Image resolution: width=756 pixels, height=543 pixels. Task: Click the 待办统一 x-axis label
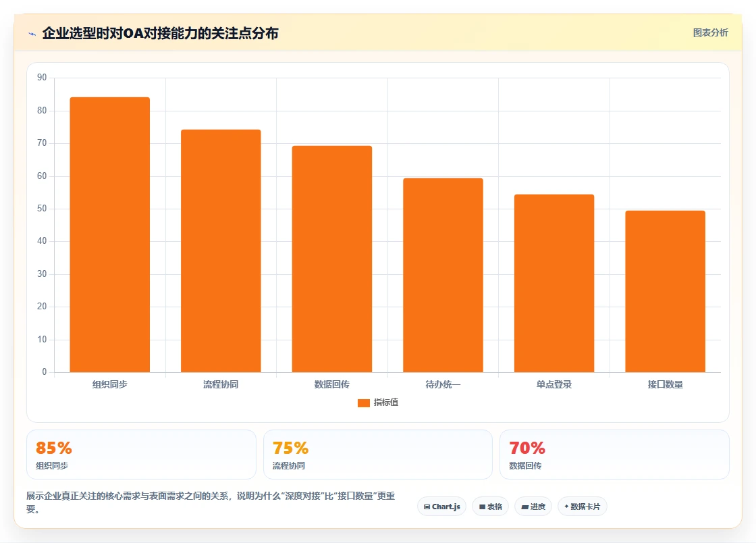click(443, 384)
